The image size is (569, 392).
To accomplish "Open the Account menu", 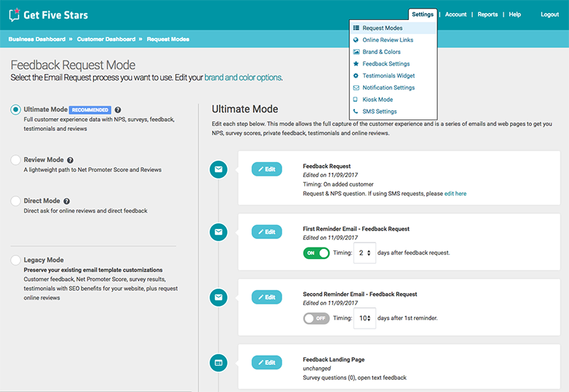I will click(456, 14).
